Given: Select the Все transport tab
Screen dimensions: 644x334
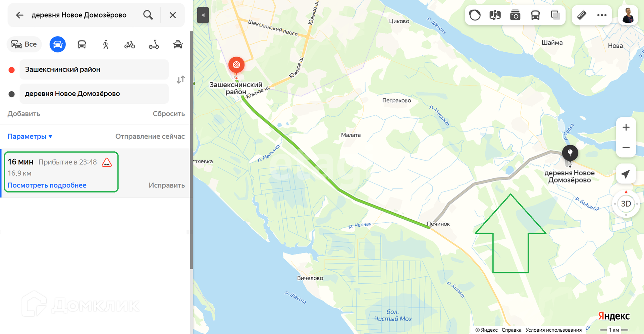Looking at the screenshot, I should point(24,44).
